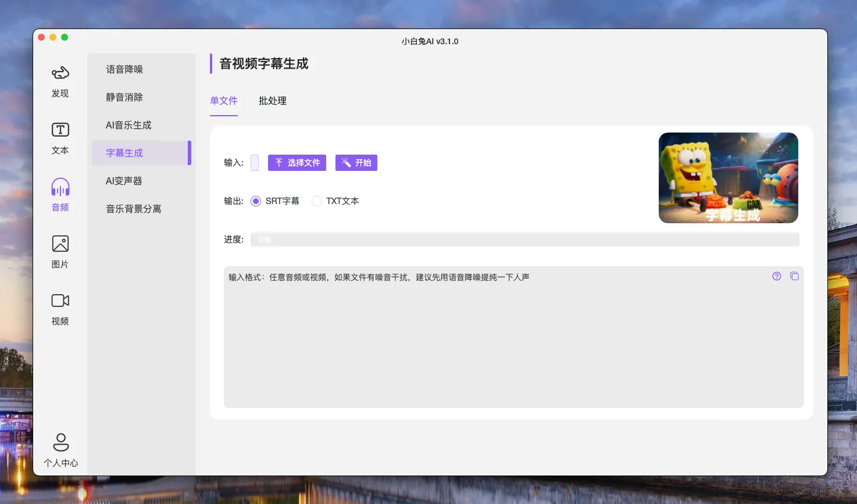
Task: Switch to the 单文件 tab
Action: pyautogui.click(x=224, y=101)
